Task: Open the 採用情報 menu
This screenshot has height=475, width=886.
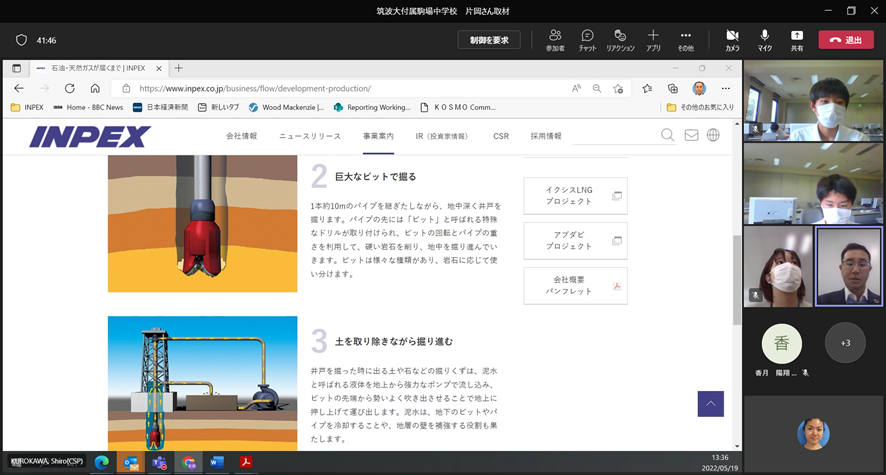Action: click(546, 136)
